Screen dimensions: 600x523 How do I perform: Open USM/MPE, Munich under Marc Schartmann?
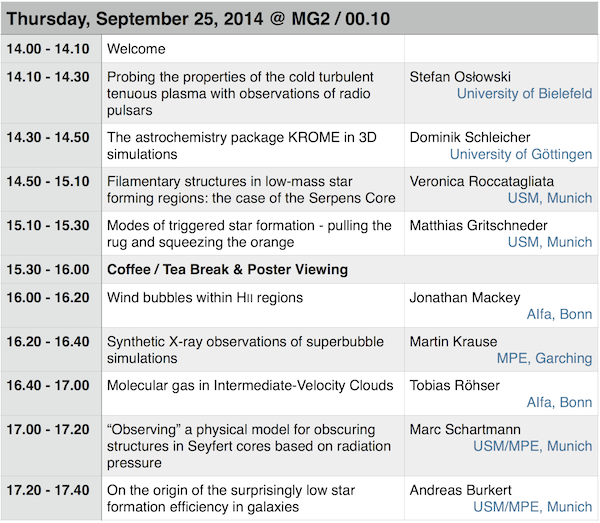click(533, 446)
